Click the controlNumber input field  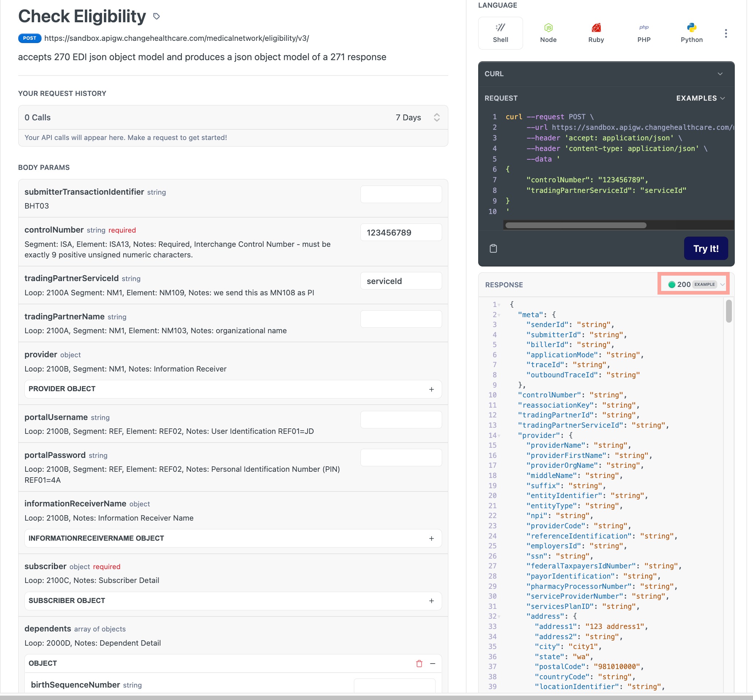tap(401, 233)
